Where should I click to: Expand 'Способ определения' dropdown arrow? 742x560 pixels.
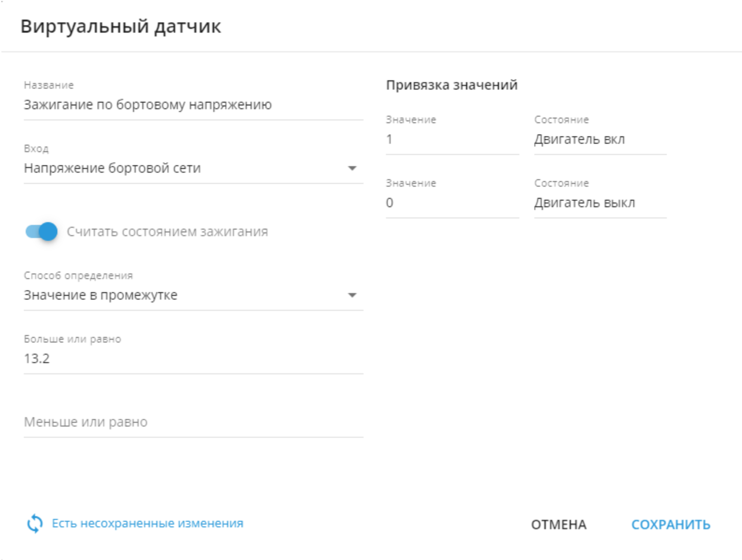pos(352,295)
